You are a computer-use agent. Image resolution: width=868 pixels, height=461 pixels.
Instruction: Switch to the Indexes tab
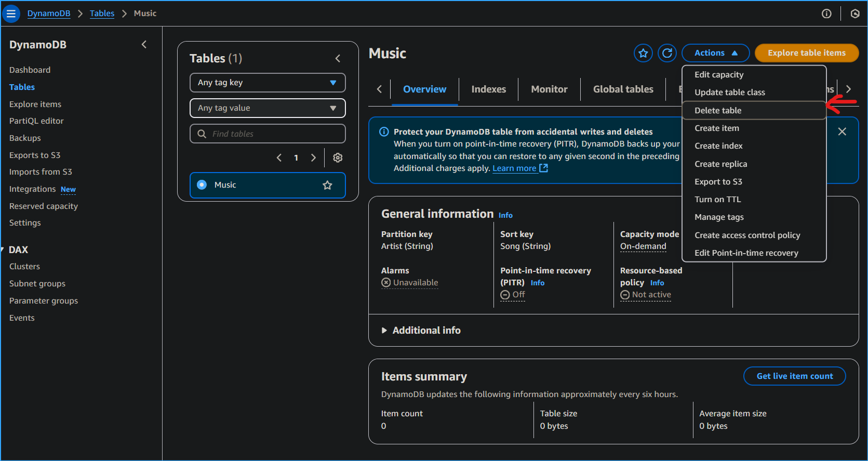coord(488,89)
